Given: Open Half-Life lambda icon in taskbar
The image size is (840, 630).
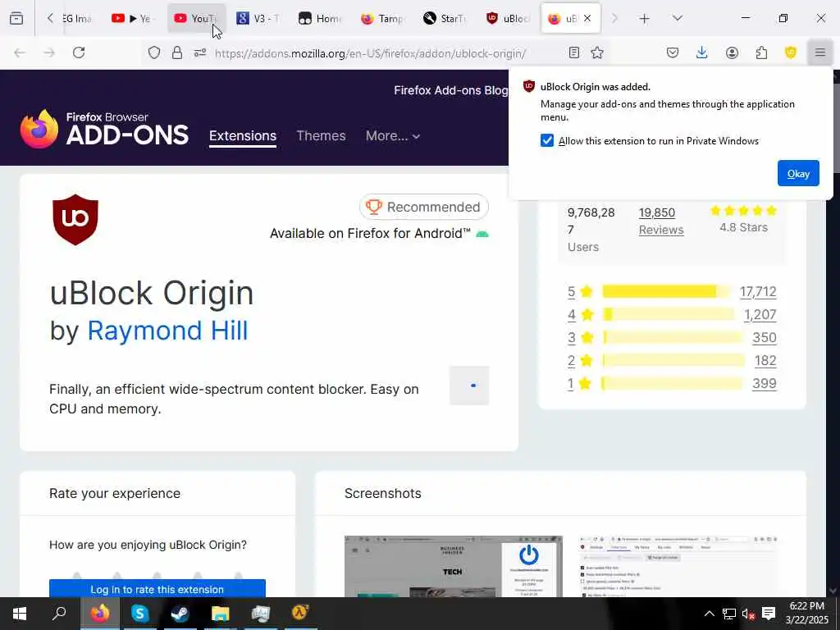Looking at the screenshot, I should coord(300,614).
